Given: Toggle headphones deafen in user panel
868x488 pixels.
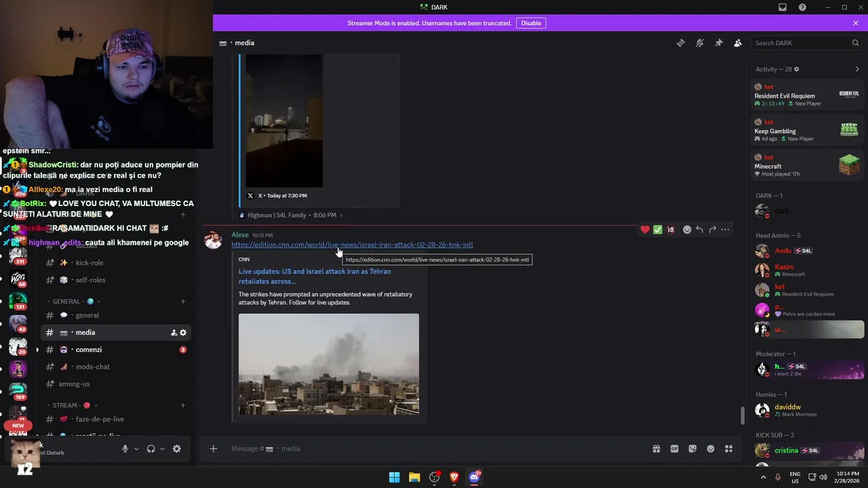Looking at the screenshot, I should click(151, 449).
